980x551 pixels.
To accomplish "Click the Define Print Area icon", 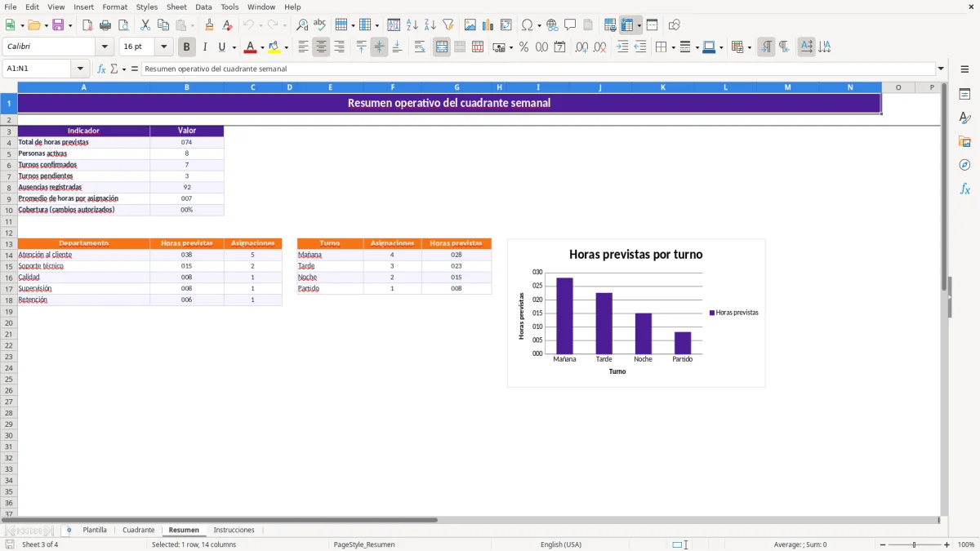I will tap(610, 25).
